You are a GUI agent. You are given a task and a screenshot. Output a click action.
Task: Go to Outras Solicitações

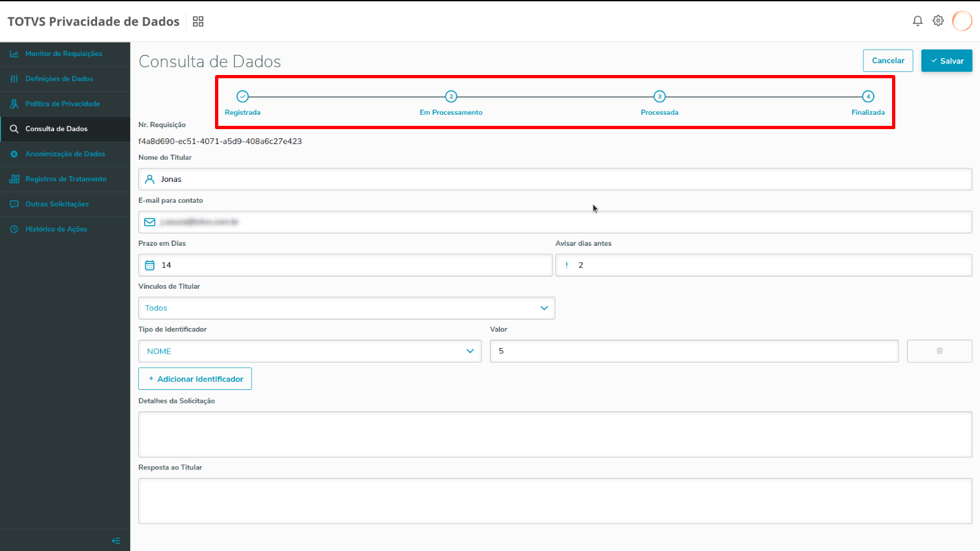point(65,204)
